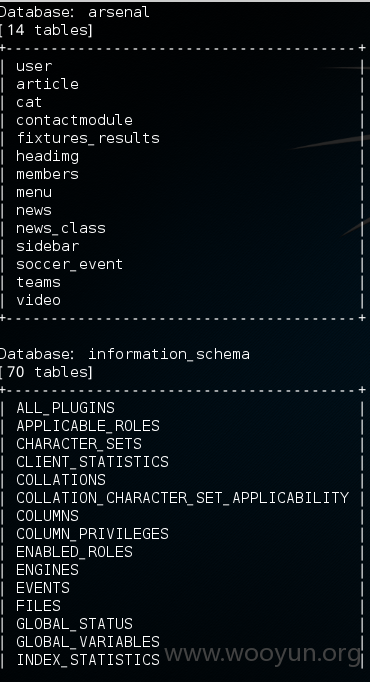Click the 'user' table name
The image size is (370, 682).
[34, 66]
